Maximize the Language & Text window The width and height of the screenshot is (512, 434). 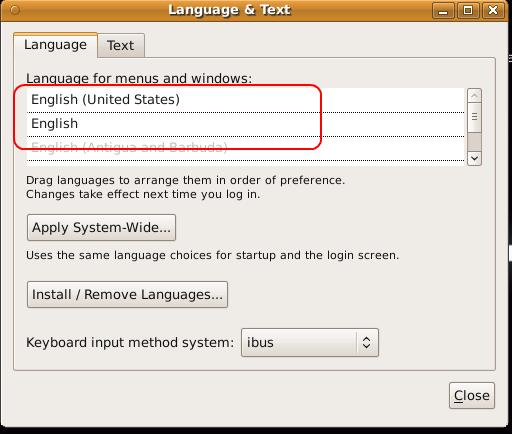[468, 11]
